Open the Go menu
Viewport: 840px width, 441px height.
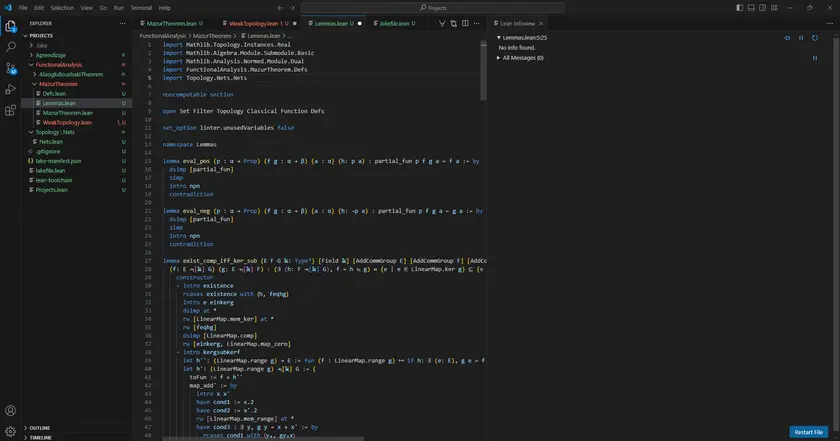[x=103, y=8]
